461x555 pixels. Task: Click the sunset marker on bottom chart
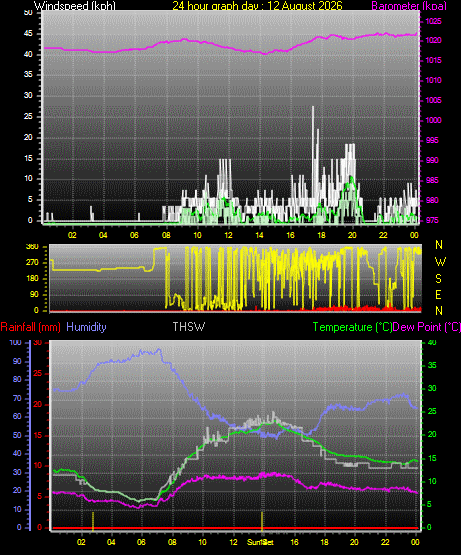pyautogui.click(x=262, y=521)
